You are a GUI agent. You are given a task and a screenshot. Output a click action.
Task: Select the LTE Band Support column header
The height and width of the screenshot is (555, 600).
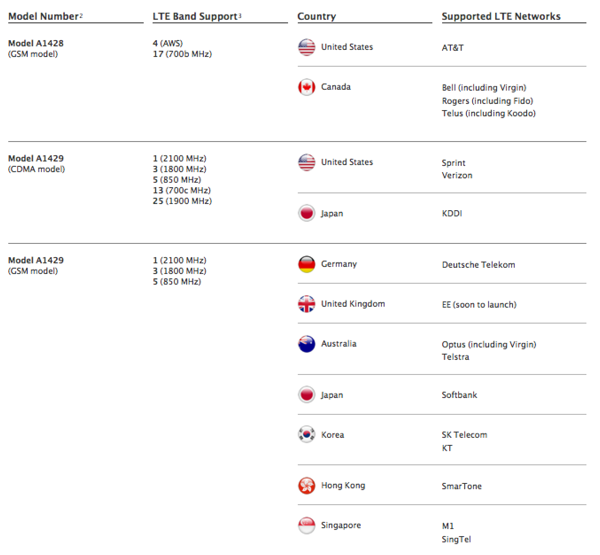click(x=195, y=17)
